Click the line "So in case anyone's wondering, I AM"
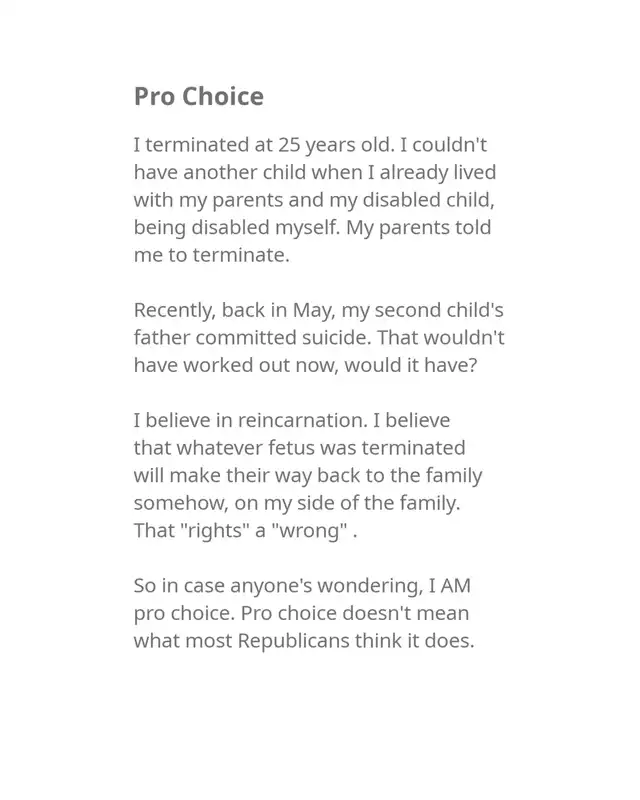Screen dimensions: 640x800 click(x=302, y=586)
